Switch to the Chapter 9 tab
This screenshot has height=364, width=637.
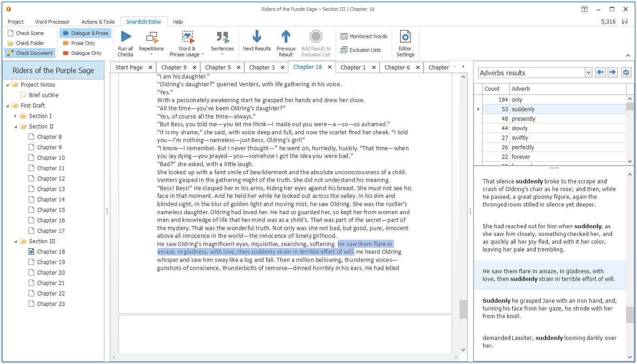(173, 67)
